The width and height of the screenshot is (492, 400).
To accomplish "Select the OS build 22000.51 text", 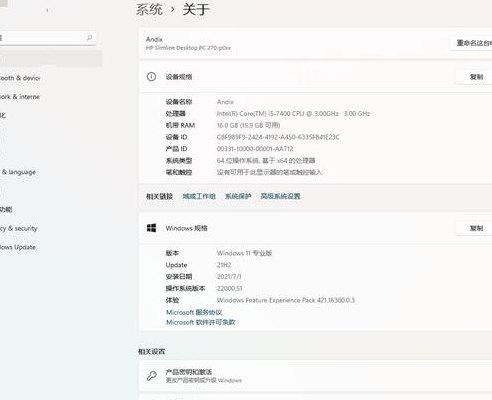I will 230,288.
